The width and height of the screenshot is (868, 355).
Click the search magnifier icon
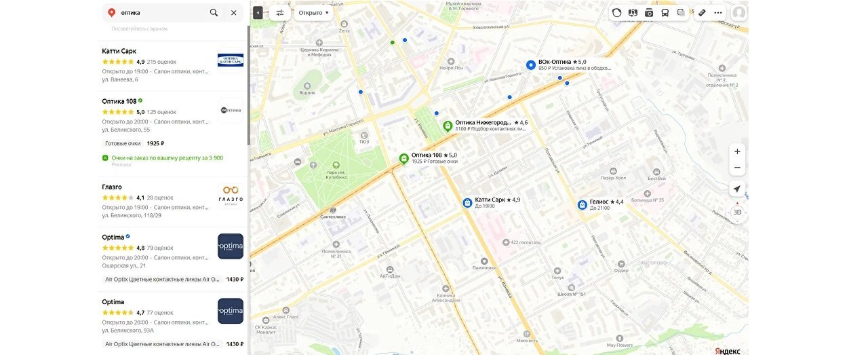(214, 12)
